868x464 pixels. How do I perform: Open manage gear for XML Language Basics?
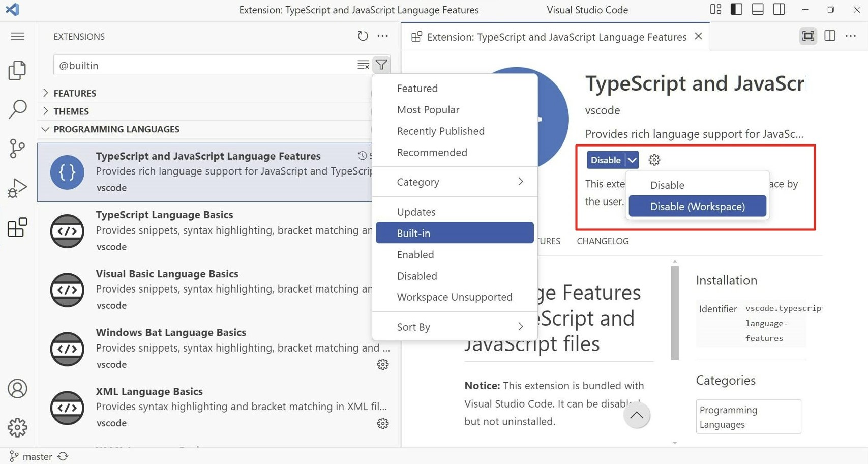[x=383, y=423]
